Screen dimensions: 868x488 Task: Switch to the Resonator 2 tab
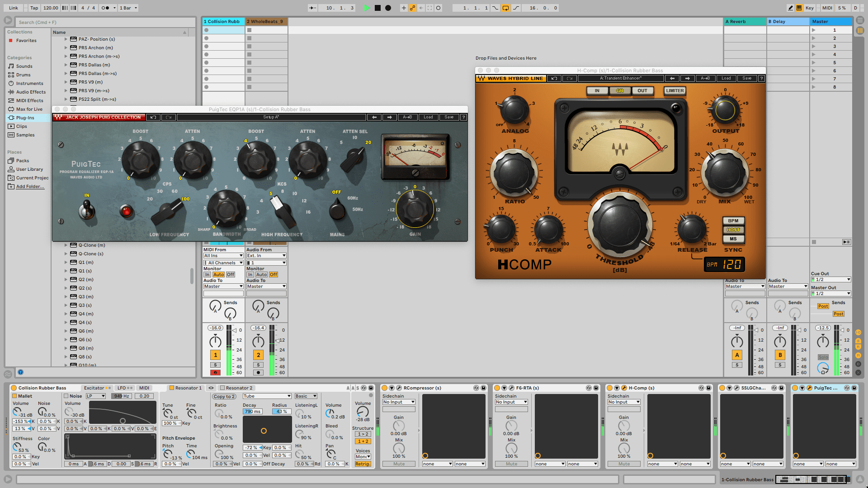pos(239,388)
